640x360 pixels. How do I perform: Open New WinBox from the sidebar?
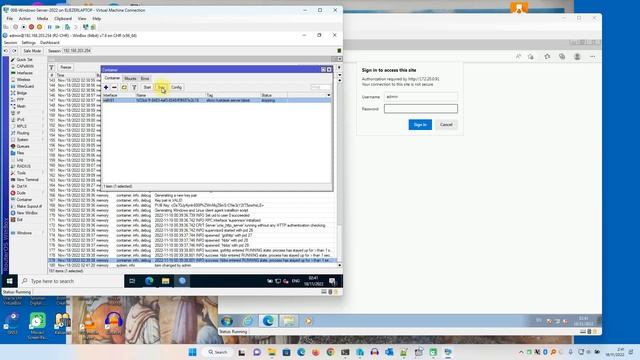[x=27, y=213]
